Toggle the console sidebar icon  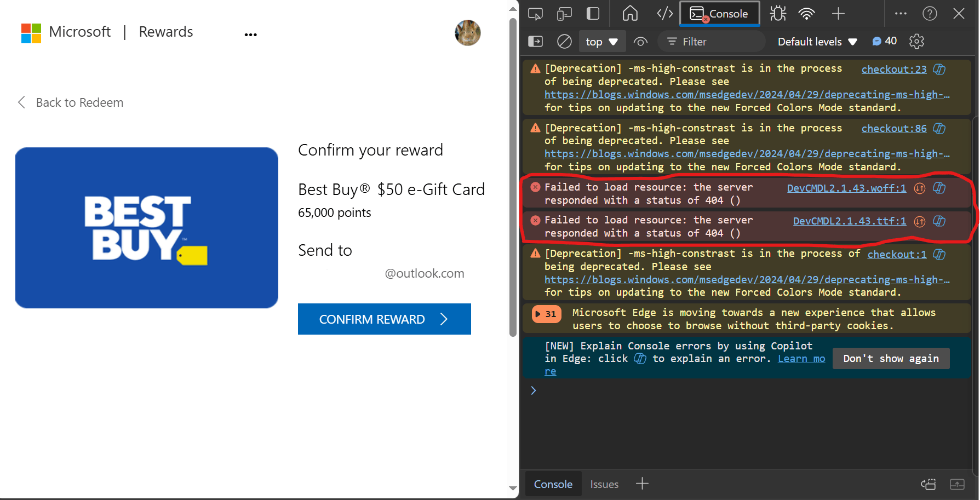535,42
